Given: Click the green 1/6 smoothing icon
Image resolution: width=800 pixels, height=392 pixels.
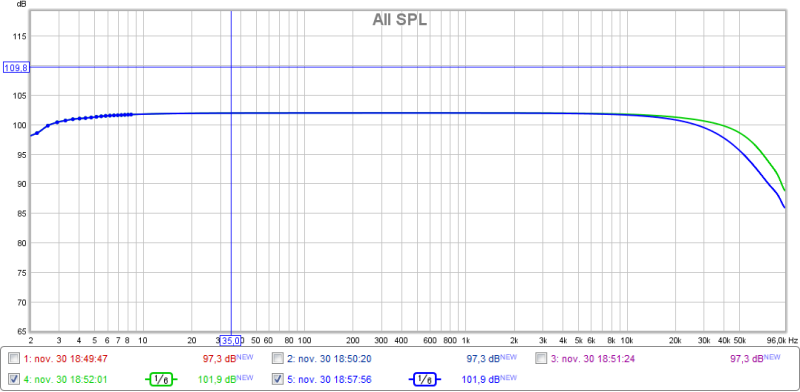Looking at the screenshot, I should [x=160, y=379].
